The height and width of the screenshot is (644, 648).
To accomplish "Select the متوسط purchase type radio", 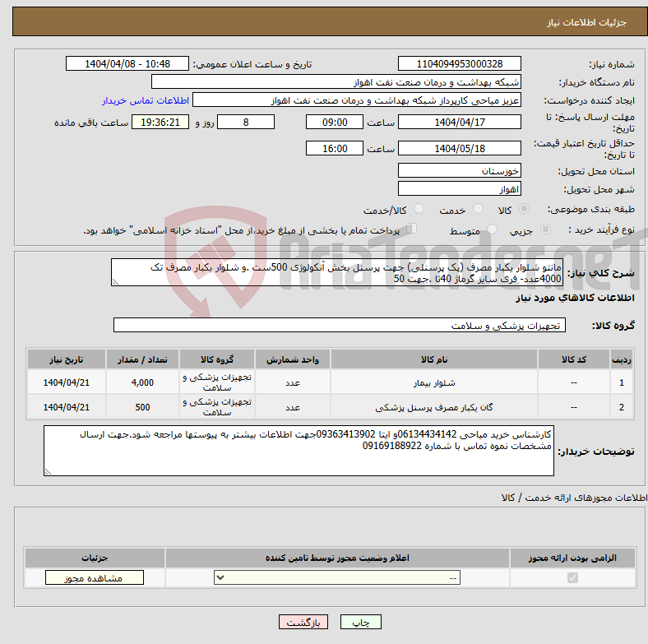I will 492,229.
